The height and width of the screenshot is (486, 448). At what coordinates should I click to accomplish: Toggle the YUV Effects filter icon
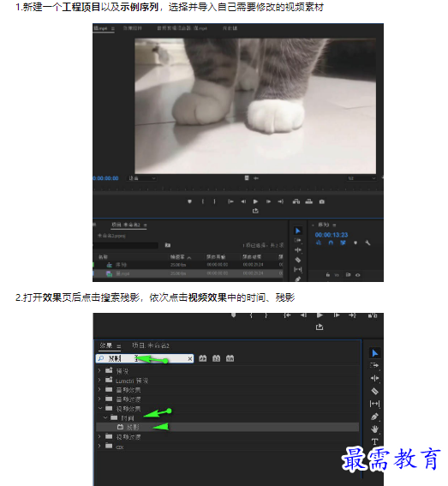230,358
